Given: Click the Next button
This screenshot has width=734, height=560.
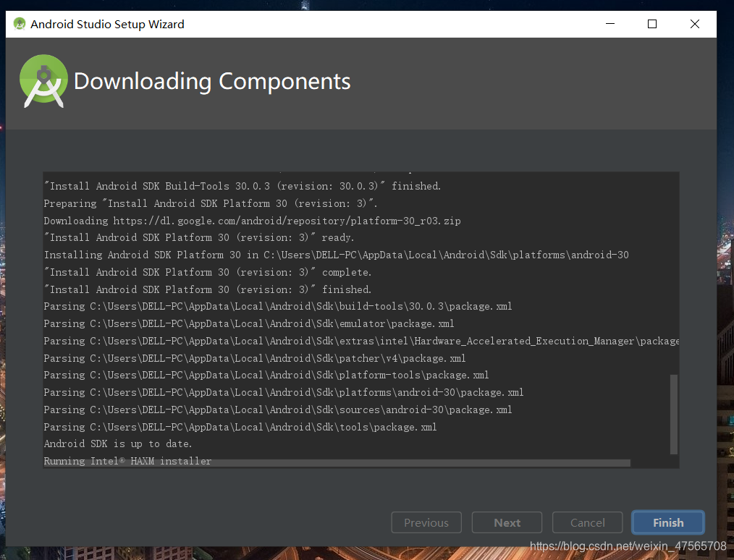Looking at the screenshot, I should pos(507,522).
